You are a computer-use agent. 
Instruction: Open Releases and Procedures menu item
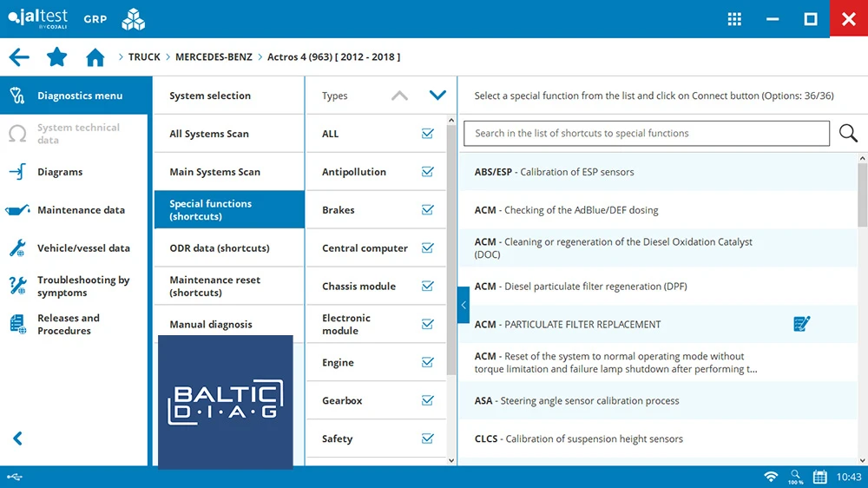74,324
